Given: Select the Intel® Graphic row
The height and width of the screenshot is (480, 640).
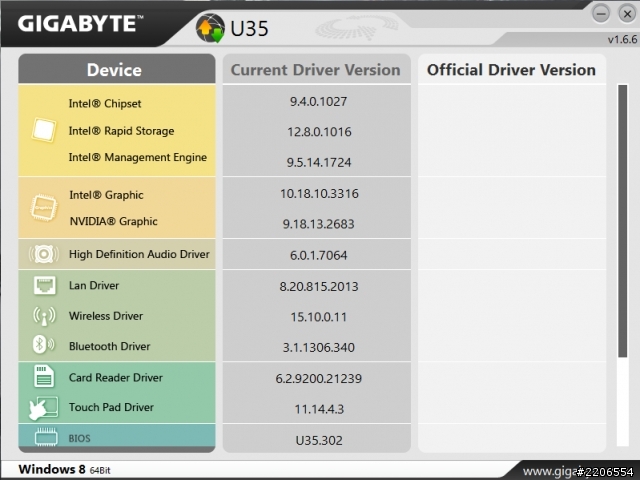Looking at the screenshot, I should (106, 195).
